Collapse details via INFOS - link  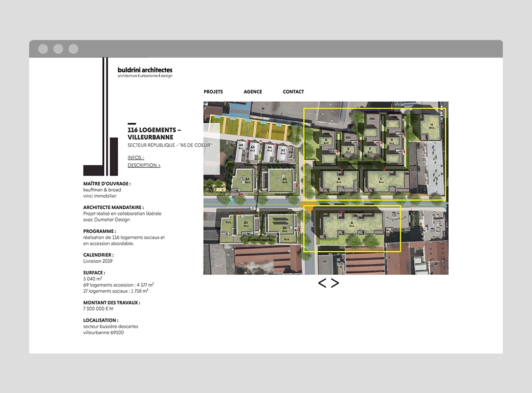136,158
